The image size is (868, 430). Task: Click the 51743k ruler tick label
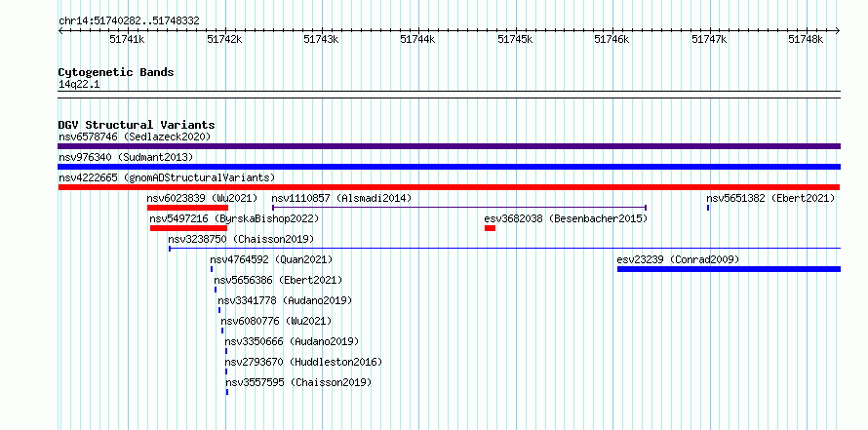[x=322, y=39]
